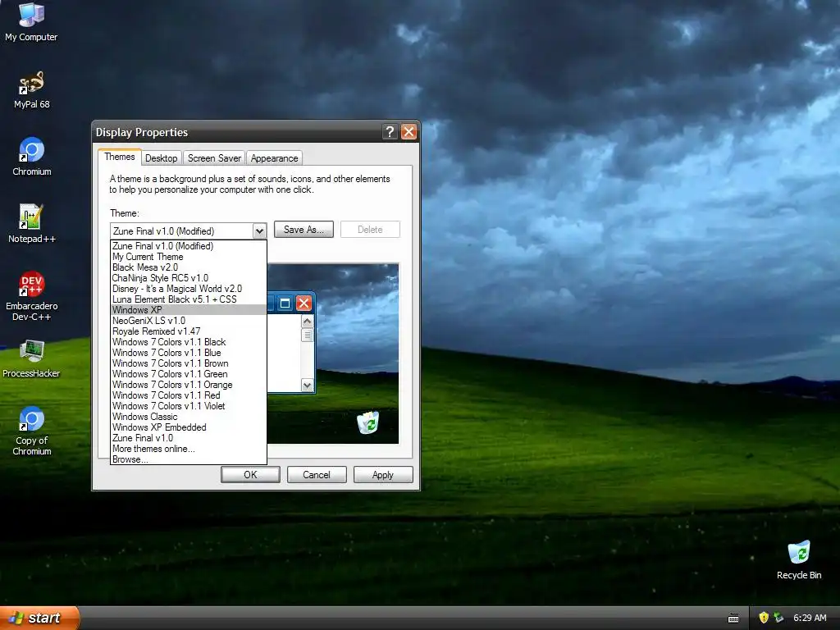Click the keyboard icon in the taskbar

(x=733, y=619)
